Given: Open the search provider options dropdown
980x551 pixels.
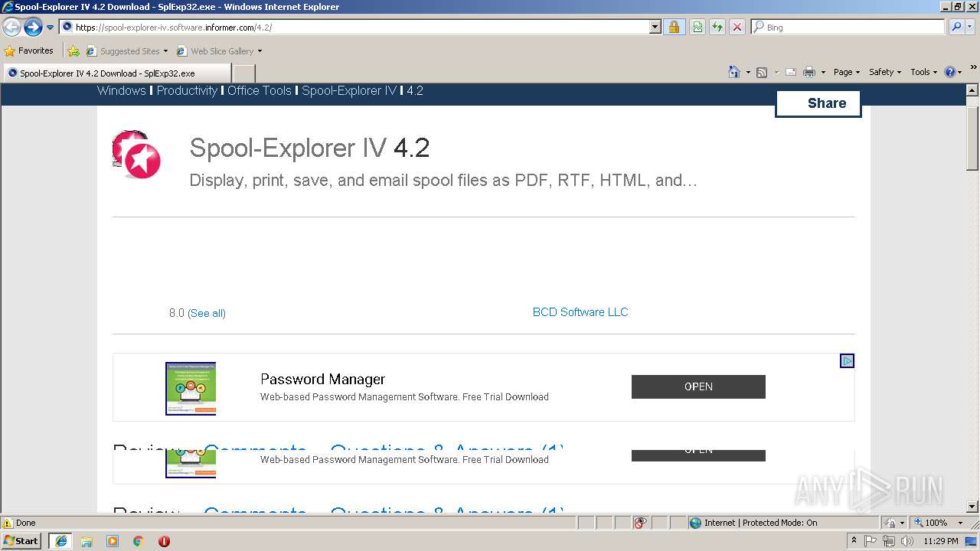Looking at the screenshot, I should click(971, 27).
